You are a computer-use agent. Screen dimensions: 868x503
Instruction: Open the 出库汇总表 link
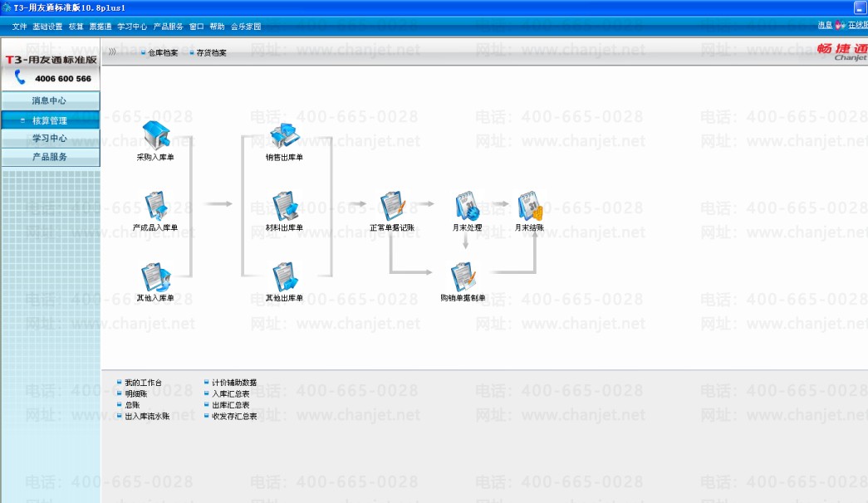(x=230, y=404)
